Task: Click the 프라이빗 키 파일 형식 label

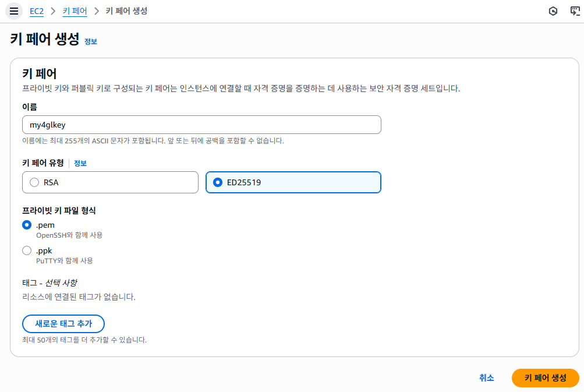Action: [x=59, y=210]
